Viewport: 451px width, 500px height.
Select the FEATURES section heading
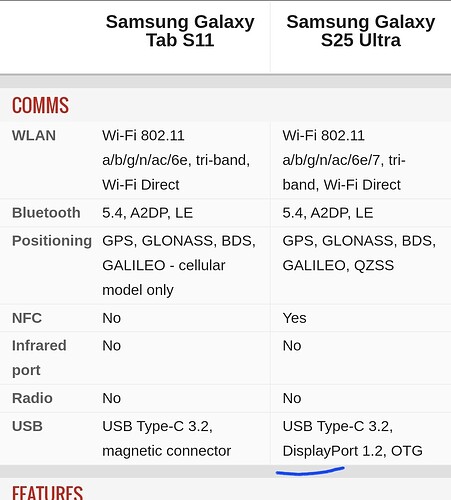(x=47, y=493)
